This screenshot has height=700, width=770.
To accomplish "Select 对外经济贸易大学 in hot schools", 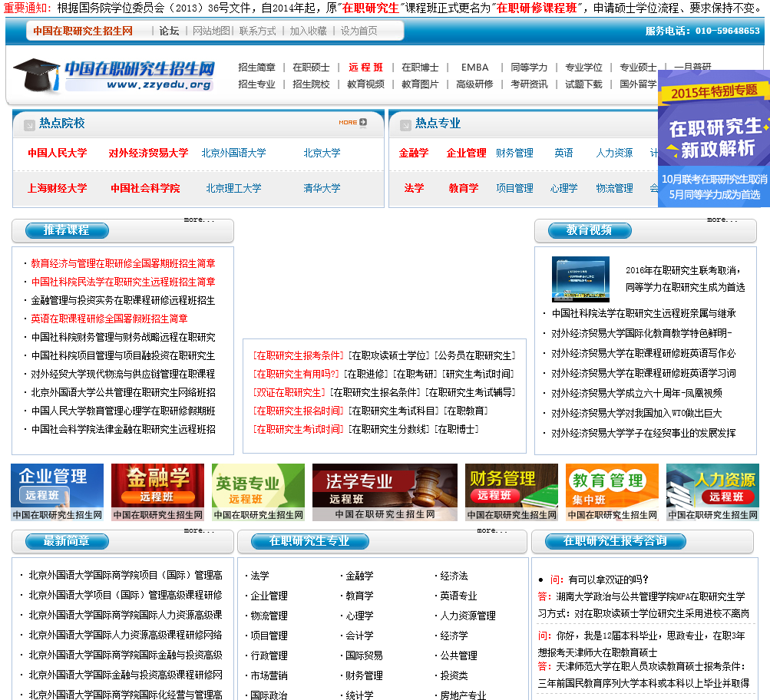I will [x=148, y=153].
